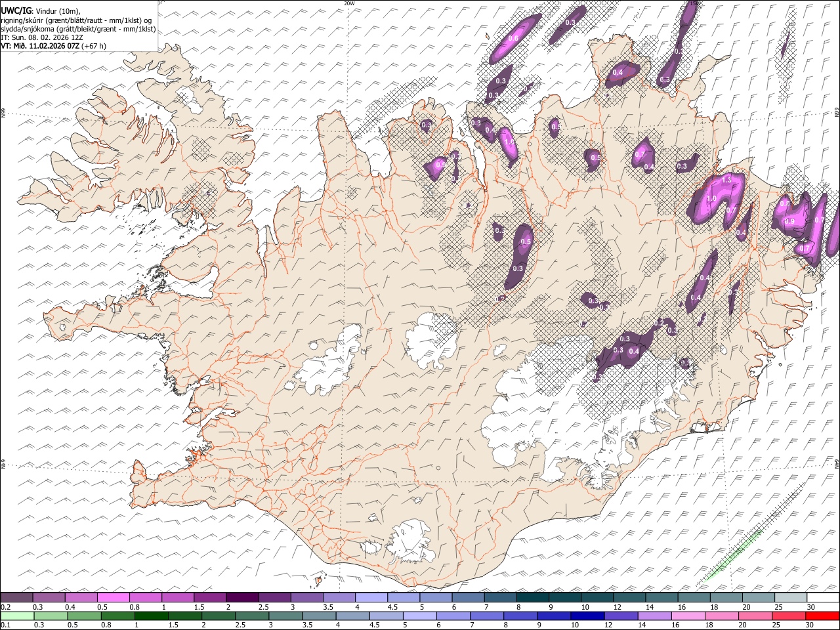The height and width of the screenshot is (630, 840).
Task: Pick the darkest green 1 swatch in lower legend
Action: coord(152,616)
